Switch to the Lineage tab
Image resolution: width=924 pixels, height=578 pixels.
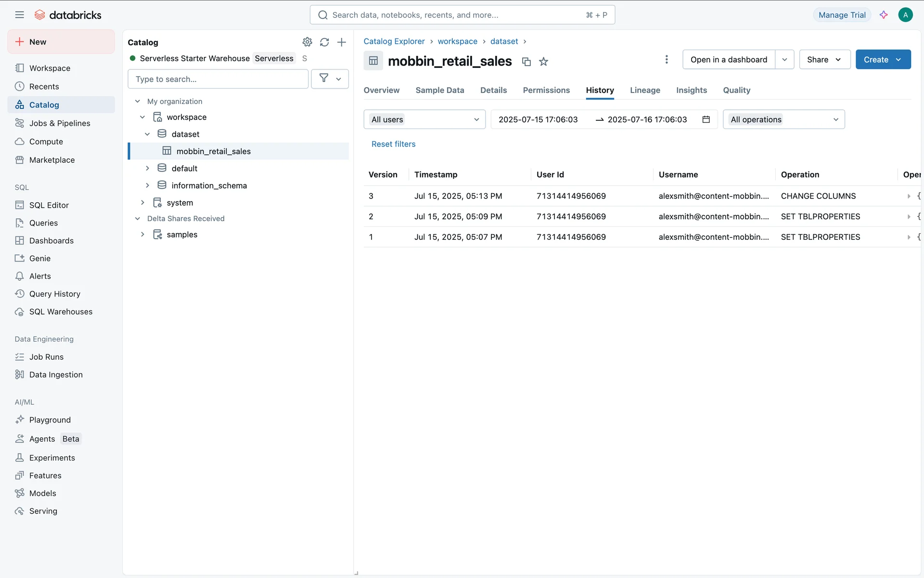[645, 90]
